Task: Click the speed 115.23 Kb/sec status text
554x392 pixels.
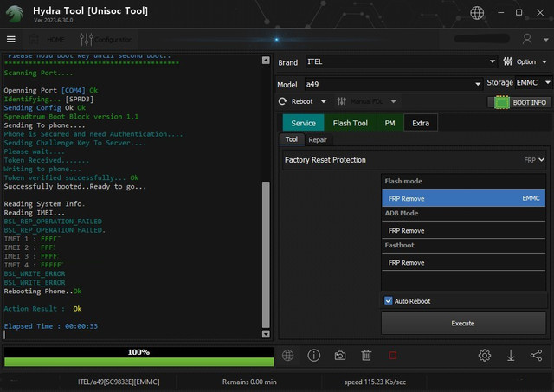Action: tap(375, 382)
